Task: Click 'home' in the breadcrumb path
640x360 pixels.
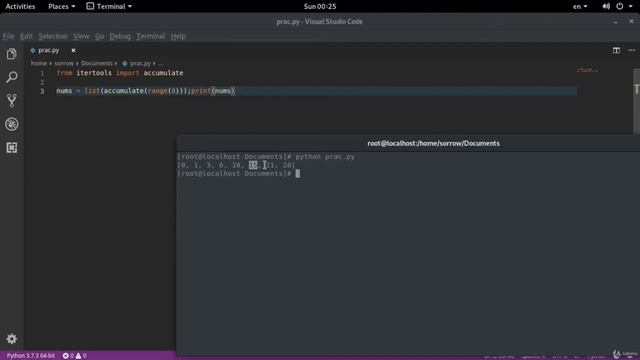Action: pos(39,63)
